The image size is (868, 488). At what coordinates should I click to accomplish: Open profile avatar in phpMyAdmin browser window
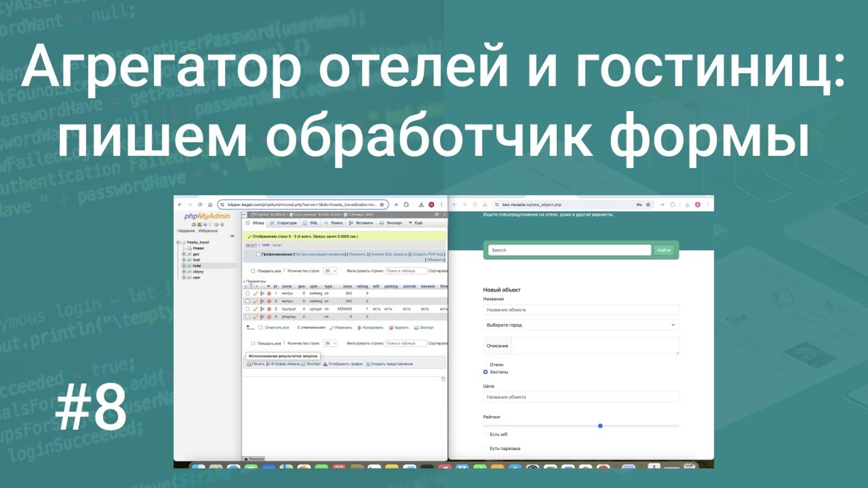click(x=431, y=205)
